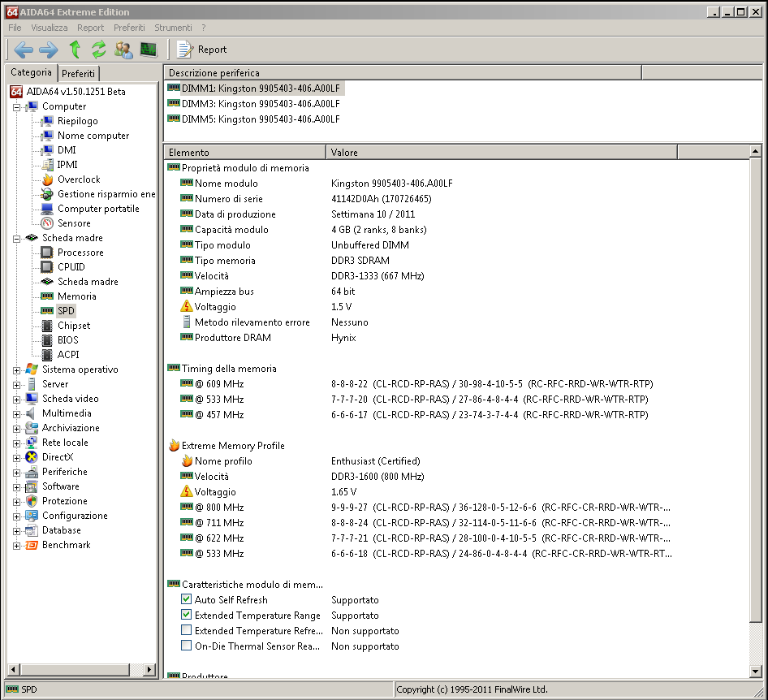Open the File menu
Viewport: 768px width, 700px height.
(15, 28)
